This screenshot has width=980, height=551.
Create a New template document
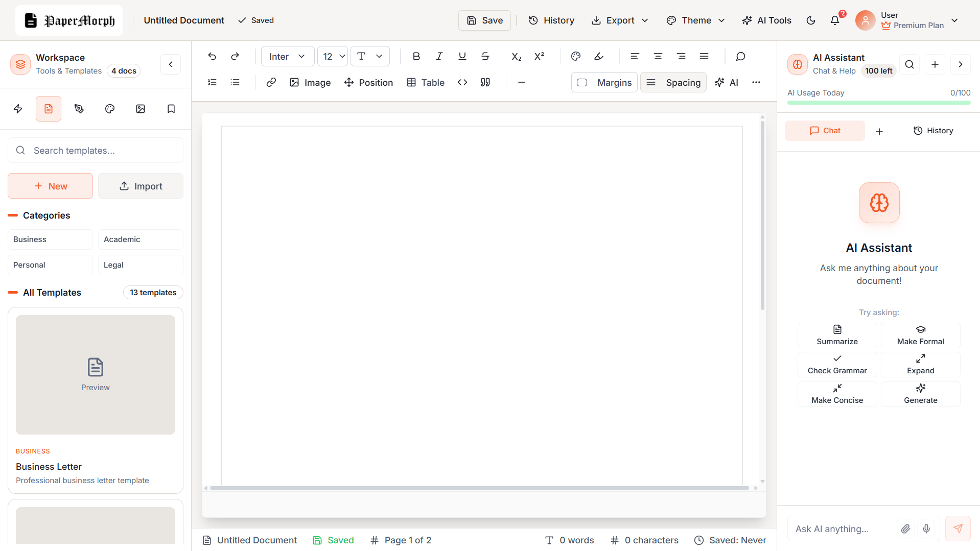coord(50,186)
